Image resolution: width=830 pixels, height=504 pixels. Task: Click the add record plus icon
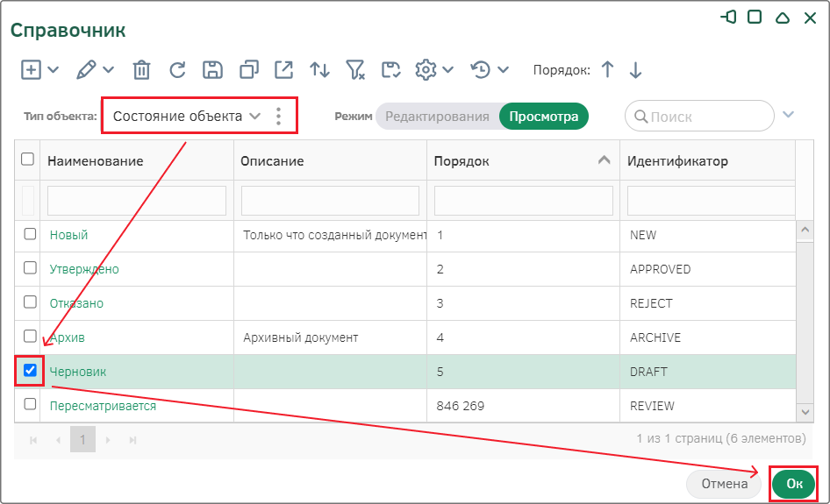click(31, 70)
